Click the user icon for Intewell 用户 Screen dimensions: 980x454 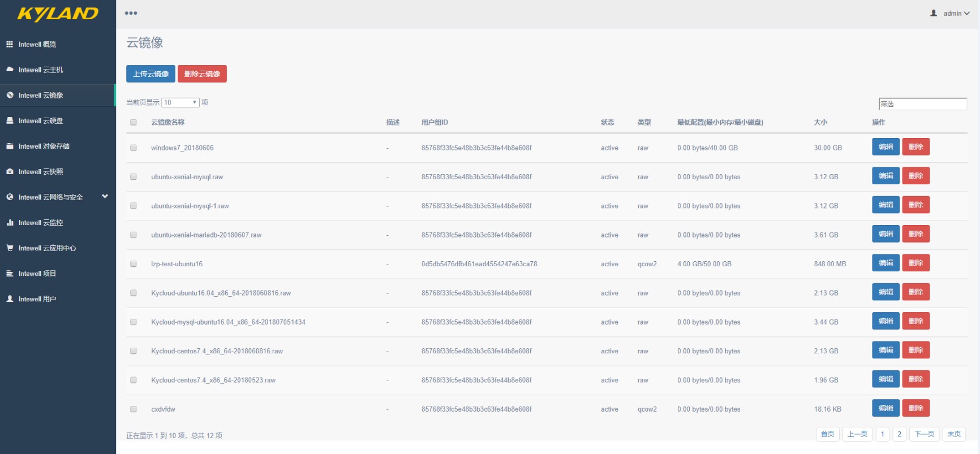coord(10,299)
